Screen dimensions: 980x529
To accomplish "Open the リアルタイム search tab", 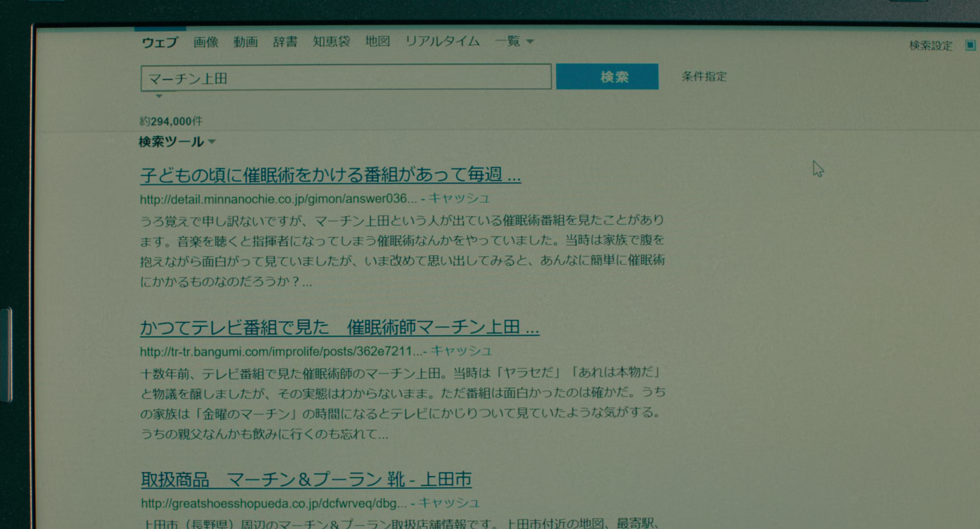I will [x=443, y=41].
